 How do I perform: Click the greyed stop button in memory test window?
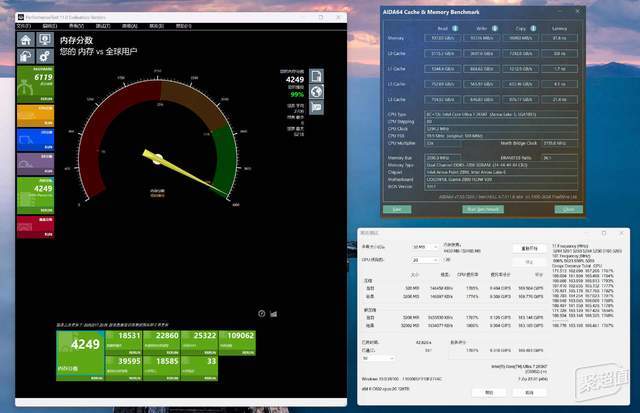click(529, 262)
